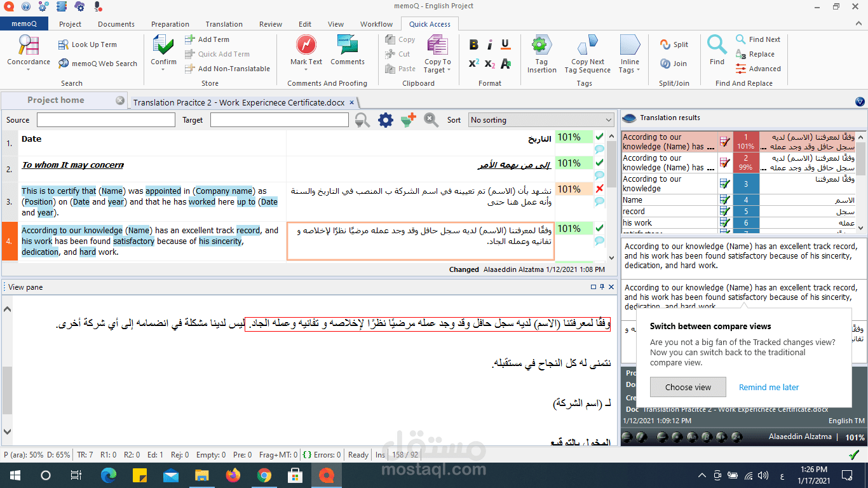The image size is (868, 488).
Task: Apply Bold formatting
Action: pos(473,44)
